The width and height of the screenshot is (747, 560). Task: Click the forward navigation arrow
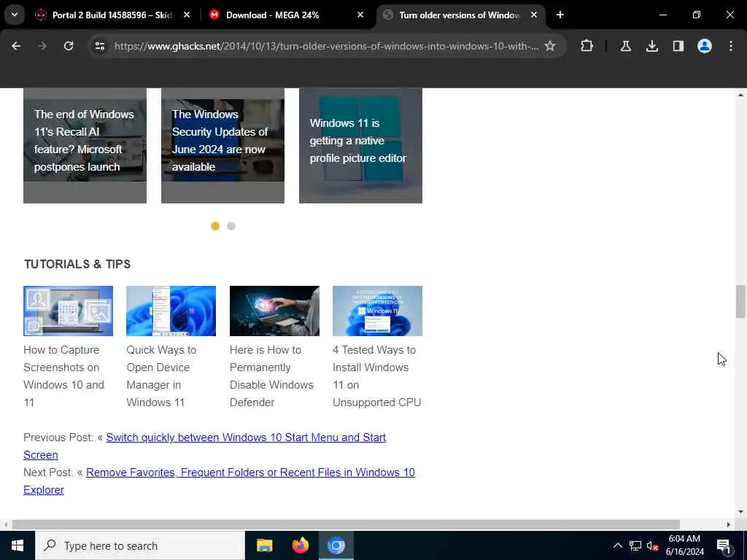coord(42,46)
